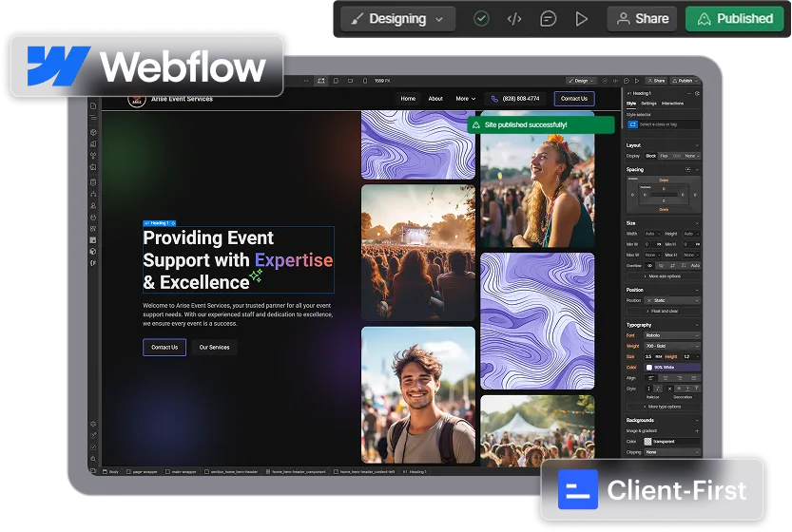Open the search magnifier icon at sidebar bottom
The width and height of the screenshot is (792, 532).
click(x=93, y=459)
